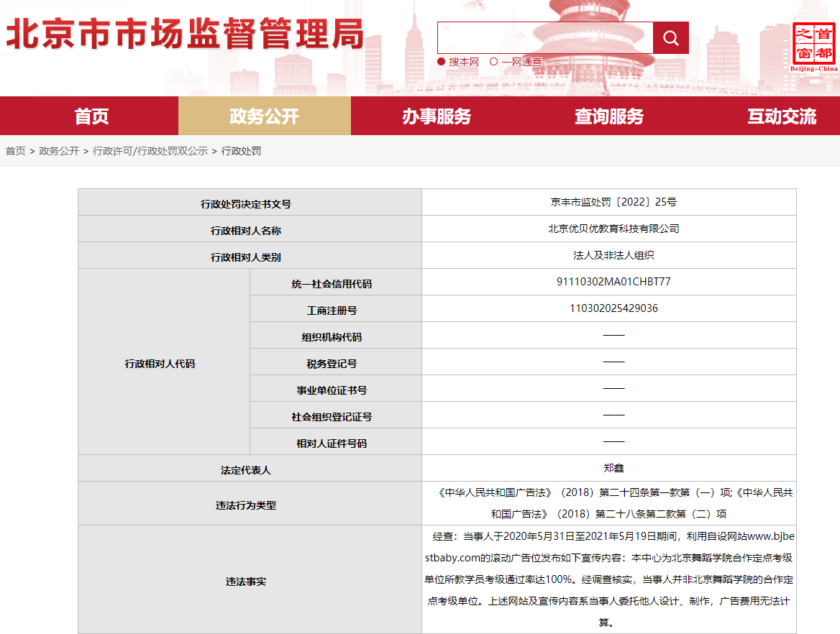Viewport: 840px width, 634px height.
Task: Open the 首页 main navigation tab
Action: [x=92, y=116]
